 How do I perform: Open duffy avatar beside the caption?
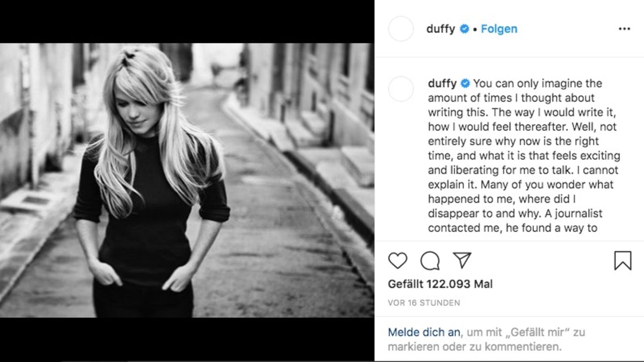point(401,88)
